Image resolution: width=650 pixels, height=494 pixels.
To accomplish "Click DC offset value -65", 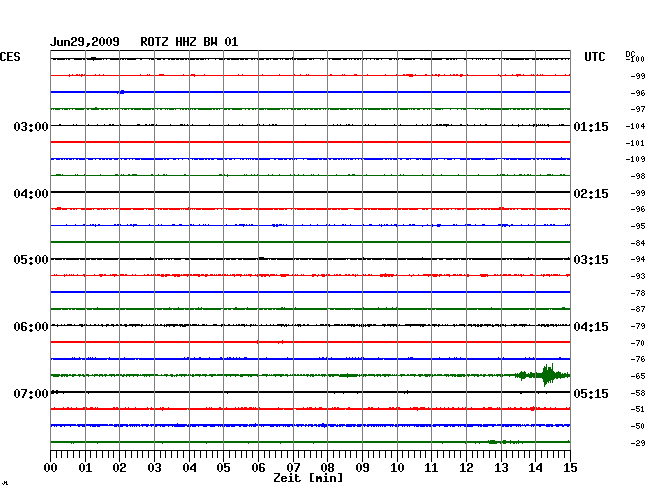I will 638,376.
